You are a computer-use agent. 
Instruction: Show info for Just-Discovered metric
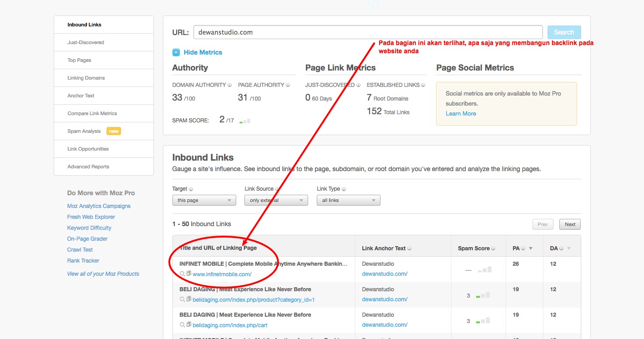pyautogui.click(x=358, y=85)
